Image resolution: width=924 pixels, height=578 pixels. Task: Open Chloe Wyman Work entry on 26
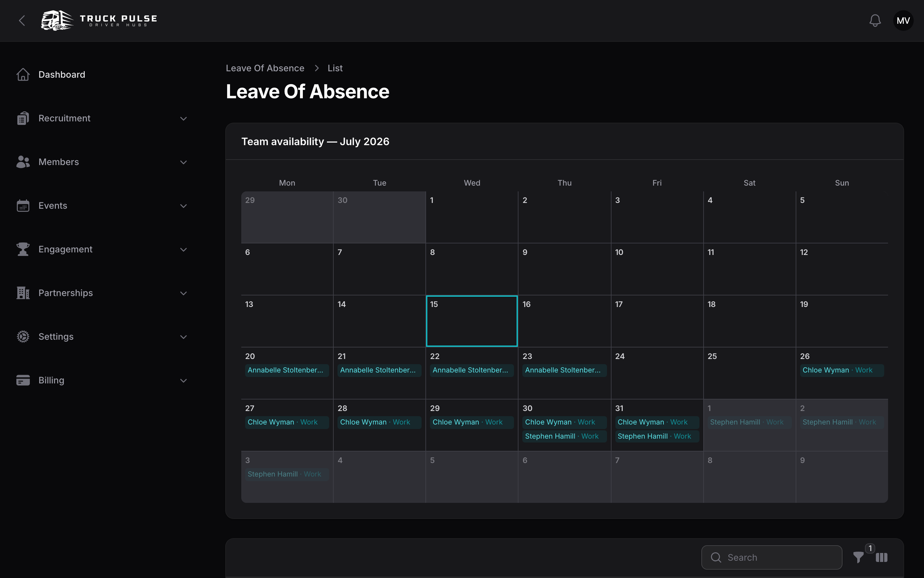[842, 370]
